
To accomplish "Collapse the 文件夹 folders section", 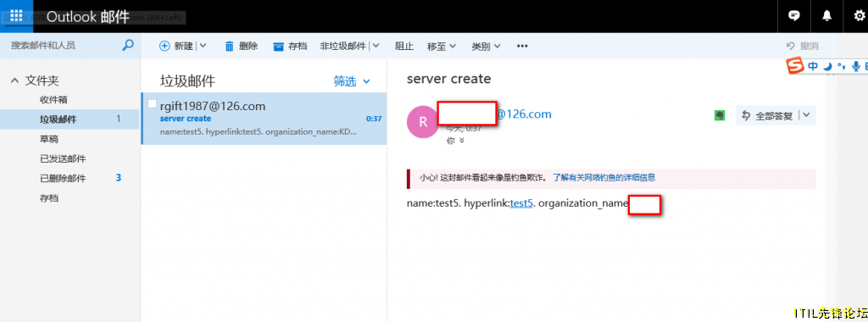I will click(x=15, y=80).
